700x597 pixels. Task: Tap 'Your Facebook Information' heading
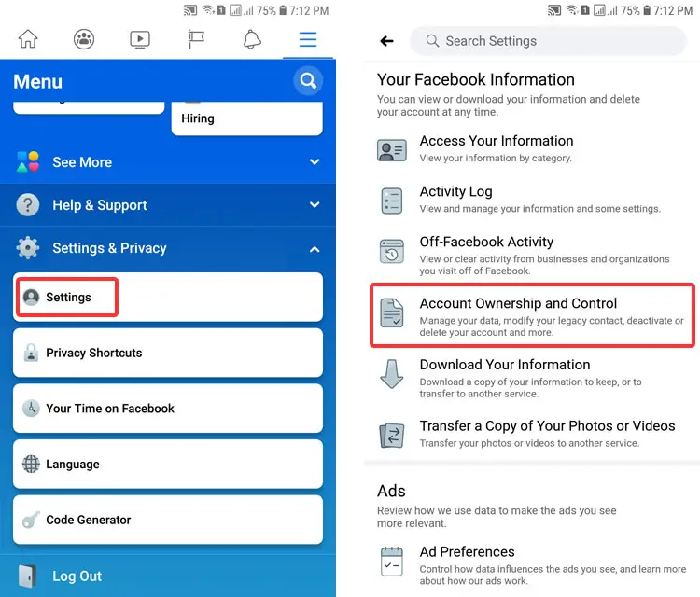[x=475, y=80]
